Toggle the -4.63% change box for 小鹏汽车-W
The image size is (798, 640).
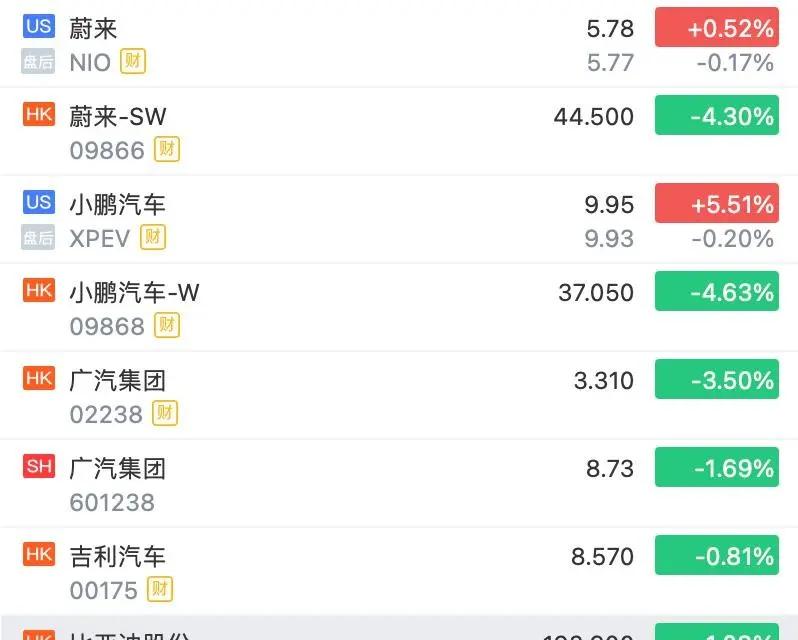pyautogui.click(x=717, y=292)
